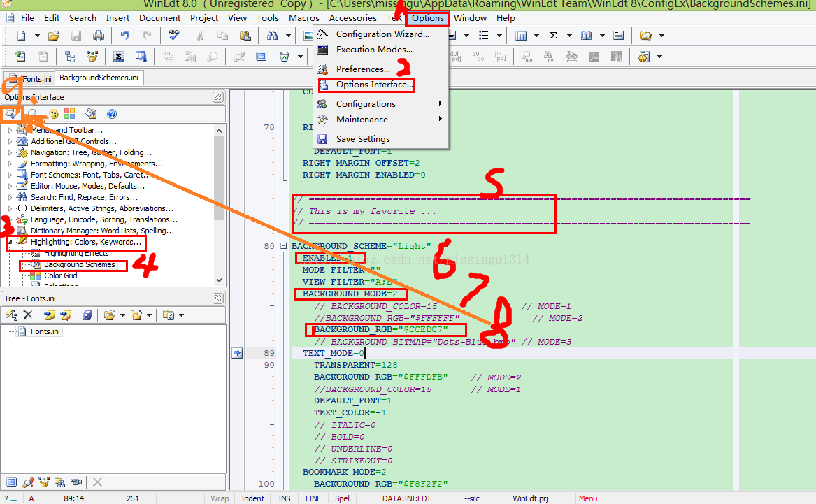The width and height of the screenshot is (816, 504).
Task: Expand the Configurations submenu
Action: point(380,104)
